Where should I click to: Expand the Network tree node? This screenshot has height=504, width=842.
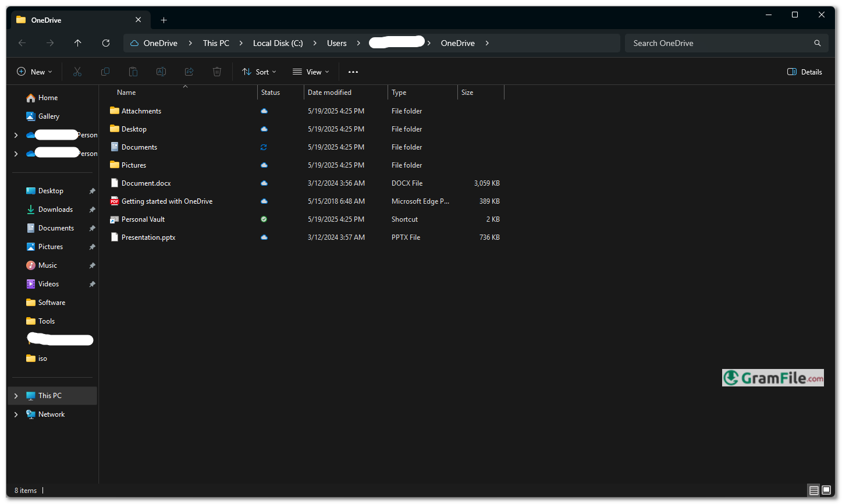(16, 414)
